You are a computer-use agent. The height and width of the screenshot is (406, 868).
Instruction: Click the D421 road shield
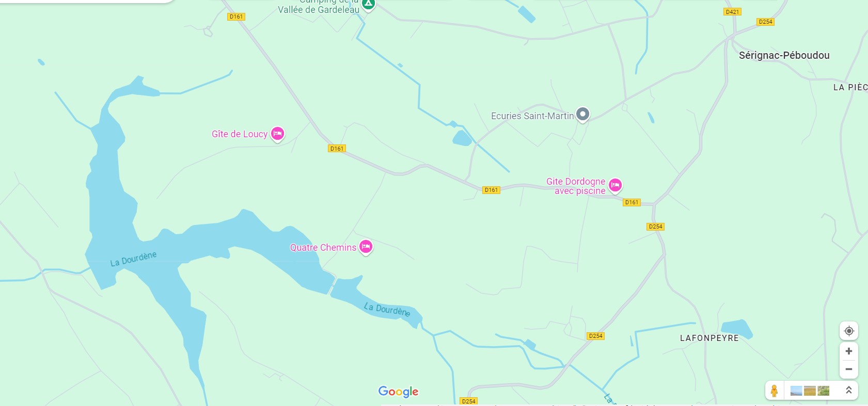point(732,12)
